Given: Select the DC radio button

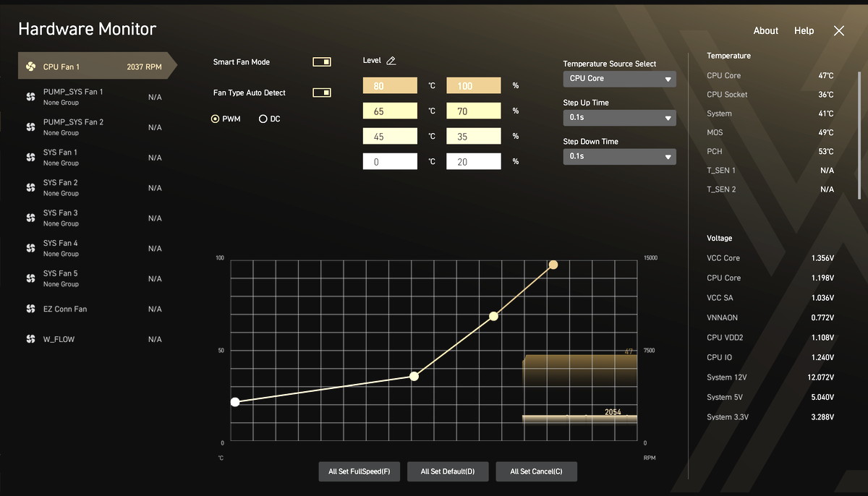Looking at the screenshot, I should click(x=263, y=119).
